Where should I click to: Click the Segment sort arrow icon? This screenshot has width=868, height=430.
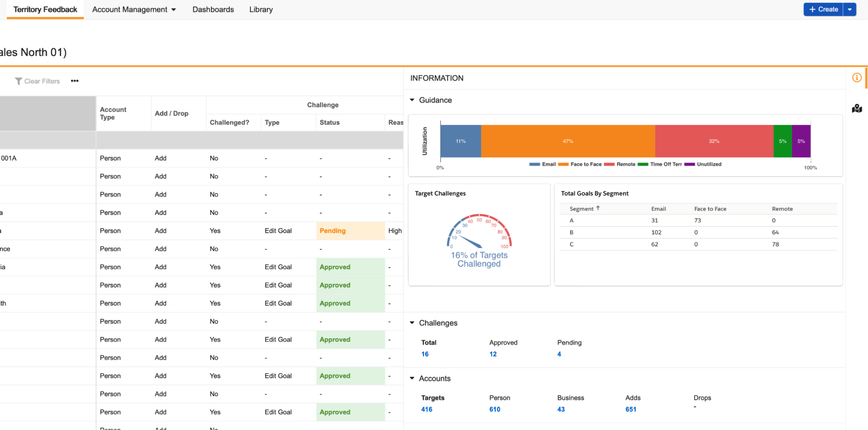click(598, 208)
